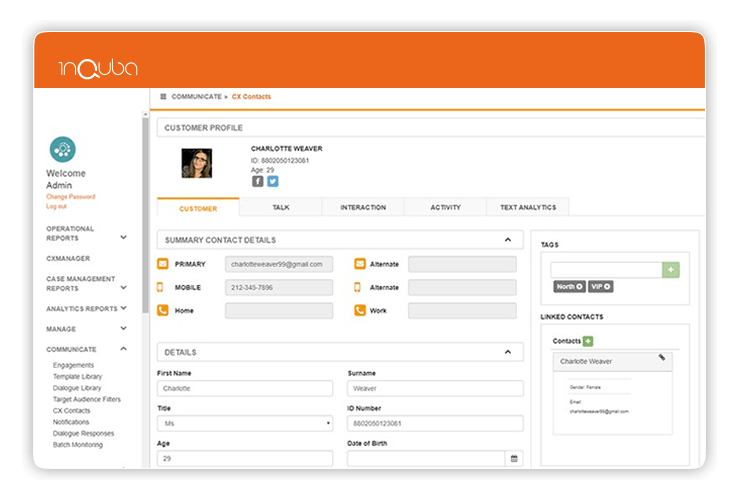
Task: Click the First Name field
Action: click(245, 388)
